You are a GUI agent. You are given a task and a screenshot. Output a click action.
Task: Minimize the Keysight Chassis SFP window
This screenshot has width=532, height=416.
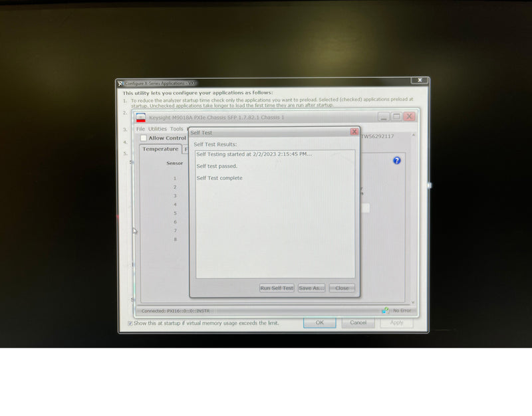pyautogui.click(x=384, y=117)
